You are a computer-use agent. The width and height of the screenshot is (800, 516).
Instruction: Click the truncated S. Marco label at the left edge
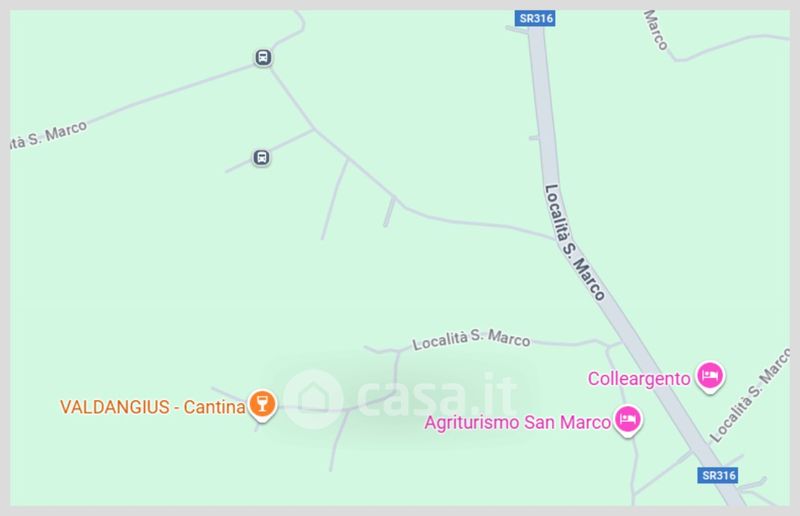coord(48,135)
